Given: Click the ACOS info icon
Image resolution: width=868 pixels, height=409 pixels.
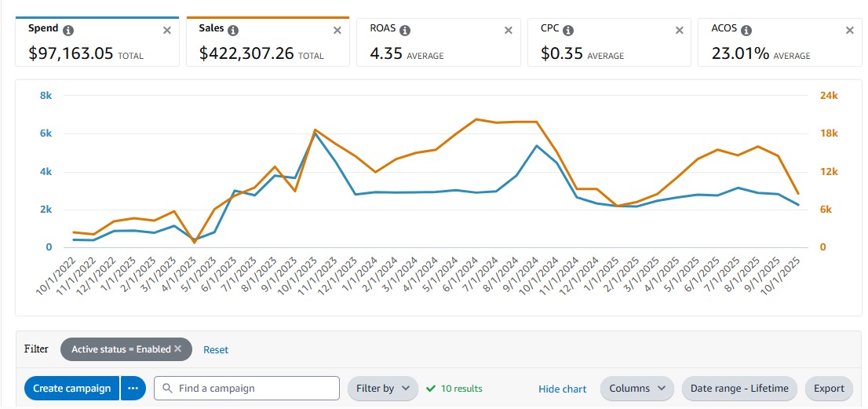Looking at the screenshot, I should click(x=746, y=30).
